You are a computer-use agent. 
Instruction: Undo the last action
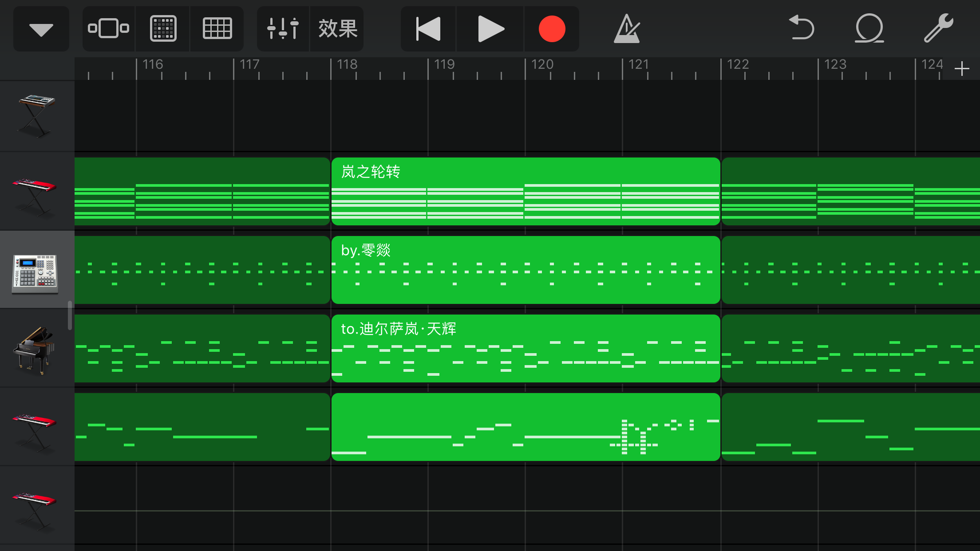pyautogui.click(x=802, y=28)
